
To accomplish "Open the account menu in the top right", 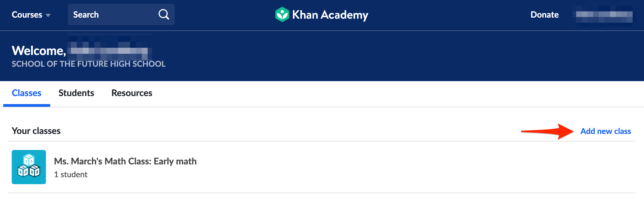I will (604, 15).
